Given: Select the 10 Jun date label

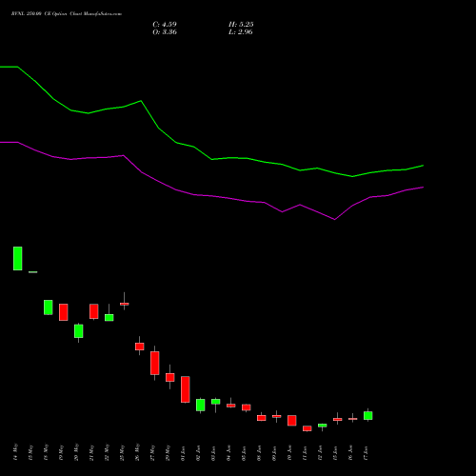Looking at the screenshot, I should tap(289, 453).
